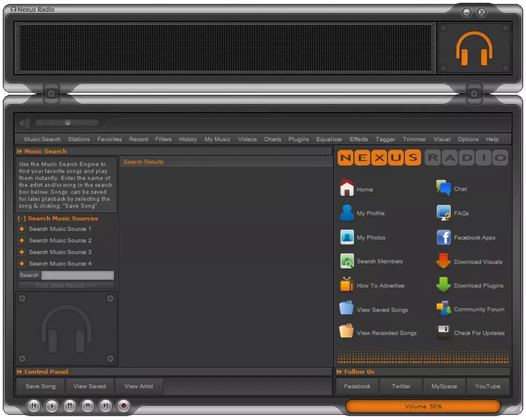The height and width of the screenshot is (420, 526).
Task: Open the Home icon in Nexus panel
Action: 347,188
